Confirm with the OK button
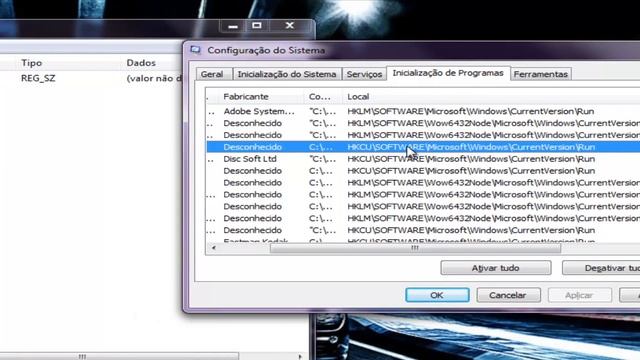This screenshot has width=640, height=360. pyautogui.click(x=437, y=295)
